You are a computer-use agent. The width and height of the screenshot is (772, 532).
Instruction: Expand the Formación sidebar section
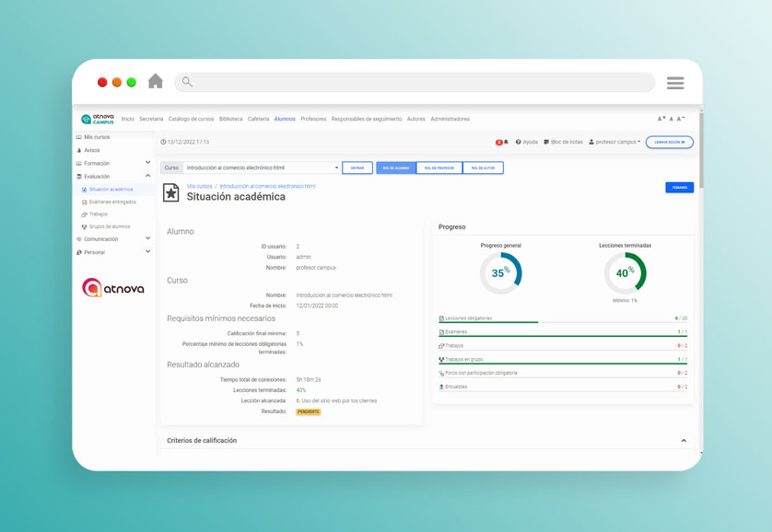147,163
